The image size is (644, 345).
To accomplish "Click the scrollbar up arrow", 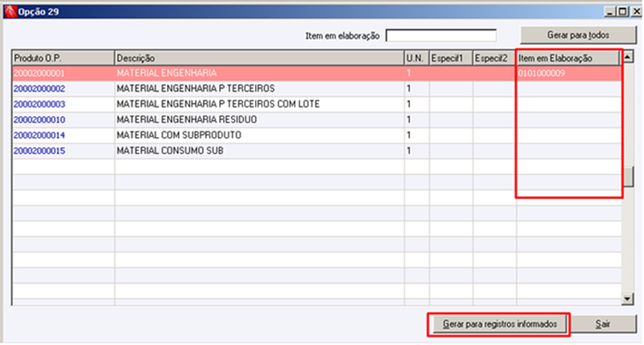I will pyautogui.click(x=628, y=57).
